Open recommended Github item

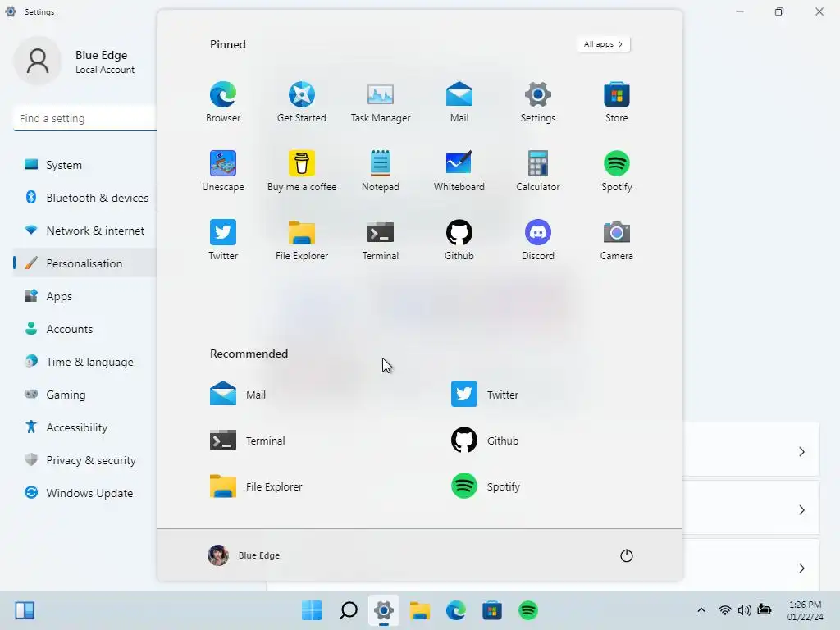pos(485,441)
